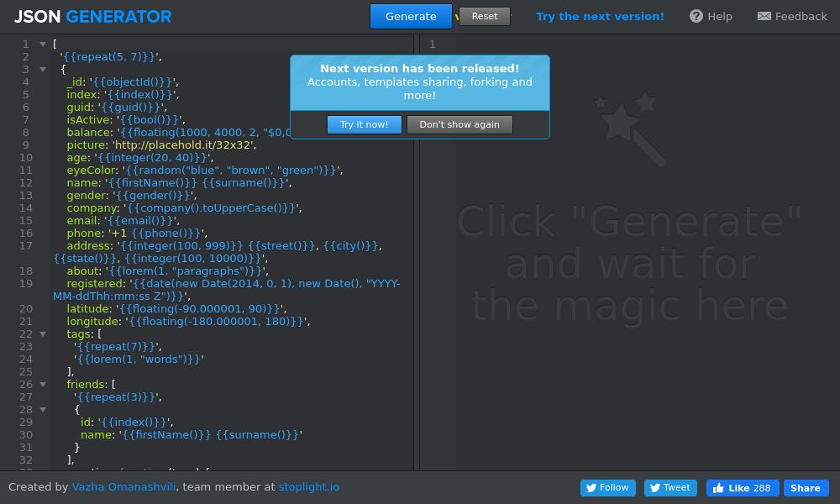
Task: Click the 'phone' +1 line
Action: [137, 233]
